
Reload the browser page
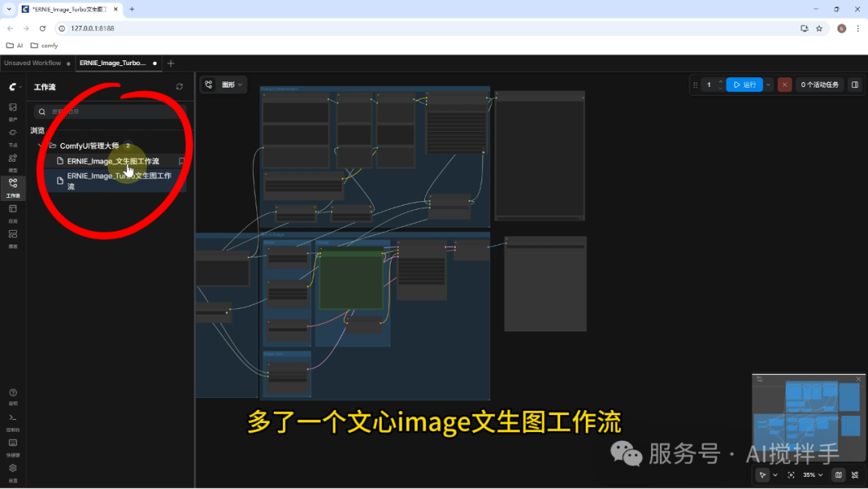click(x=43, y=28)
